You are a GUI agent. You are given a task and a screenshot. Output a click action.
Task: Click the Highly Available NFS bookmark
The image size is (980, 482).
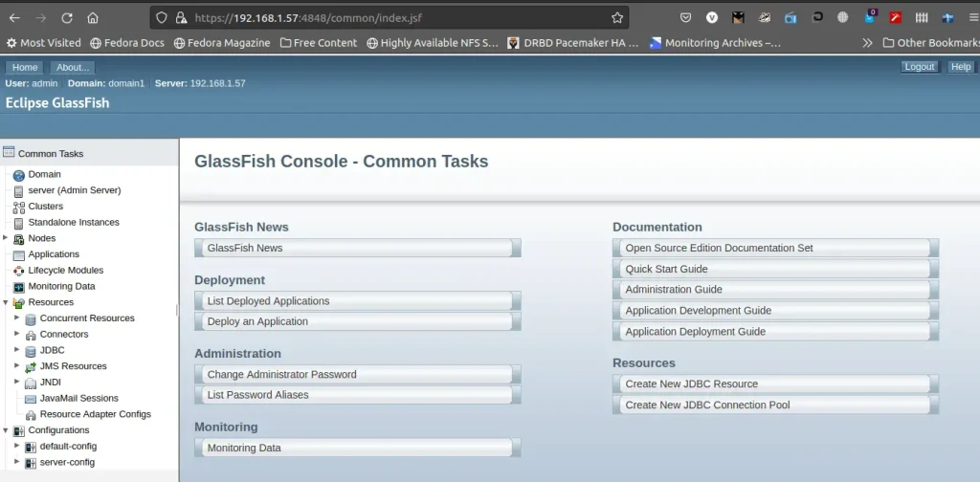click(433, 43)
